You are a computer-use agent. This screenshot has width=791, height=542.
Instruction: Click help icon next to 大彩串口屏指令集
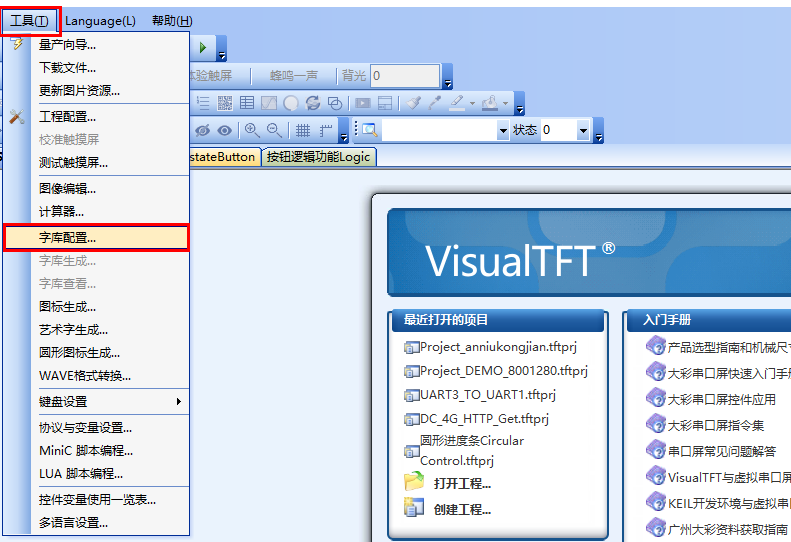coord(656,424)
